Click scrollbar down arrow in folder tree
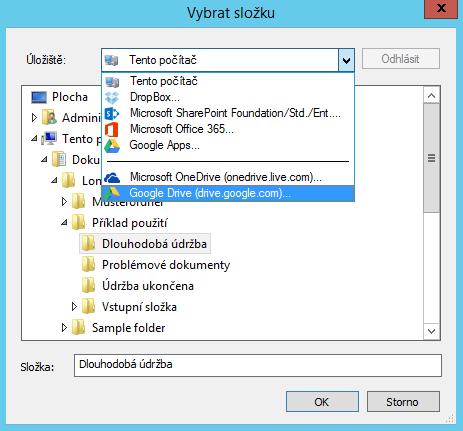This screenshot has width=463, height=431. tap(432, 331)
